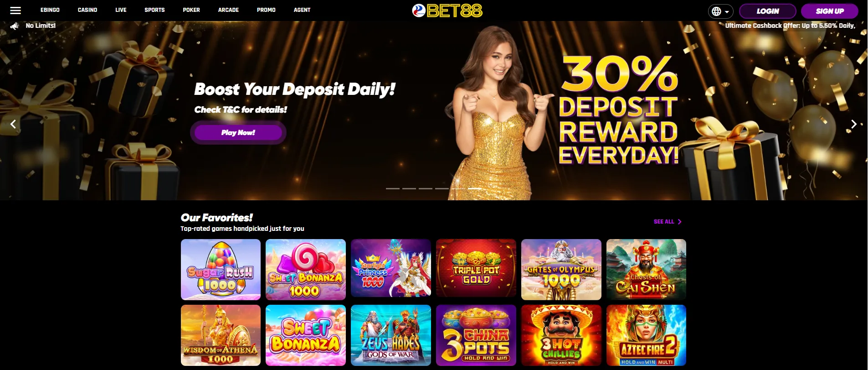868x370 pixels.
Task: Click the LOGIN button
Action: point(767,11)
